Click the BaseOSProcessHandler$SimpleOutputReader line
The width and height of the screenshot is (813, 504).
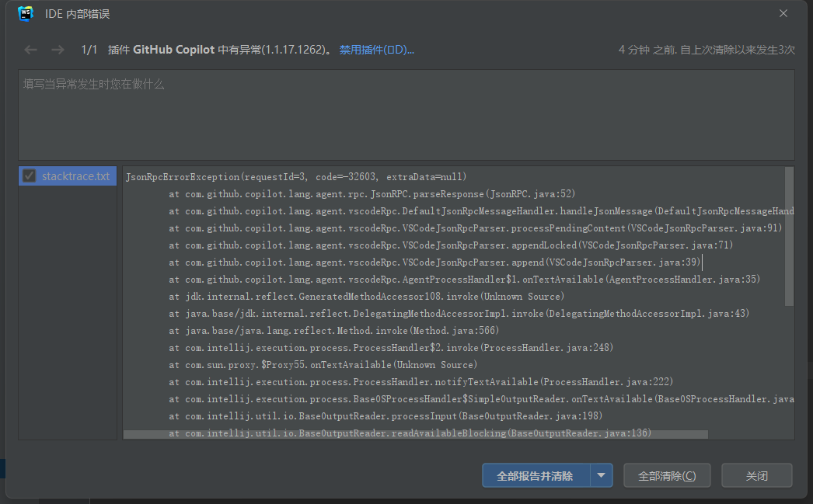click(x=481, y=399)
